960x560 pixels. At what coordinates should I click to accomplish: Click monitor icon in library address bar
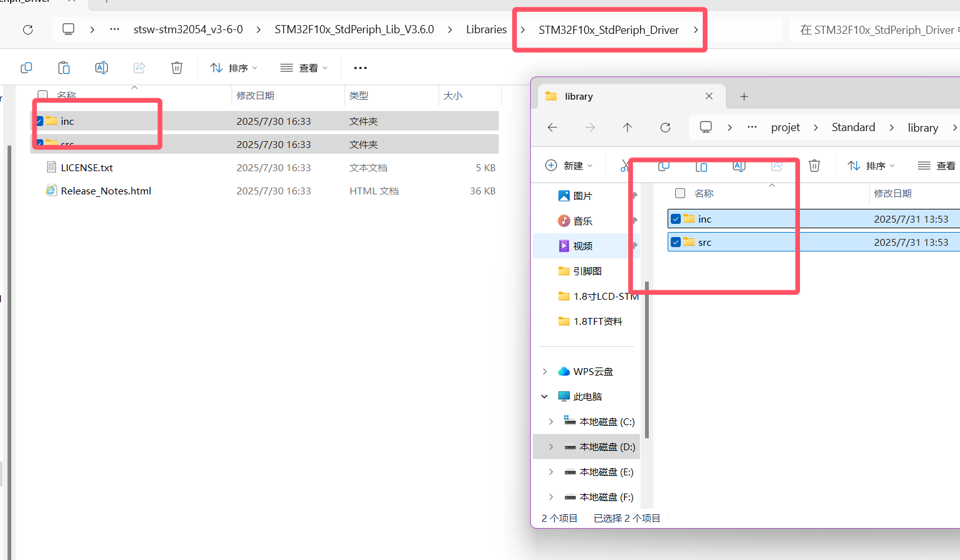pyautogui.click(x=706, y=127)
